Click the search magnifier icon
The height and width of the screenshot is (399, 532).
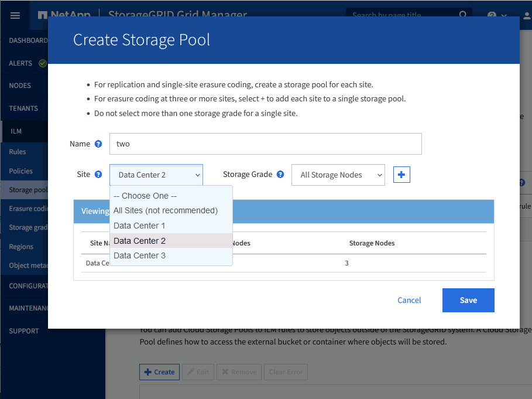pos(463,15)
